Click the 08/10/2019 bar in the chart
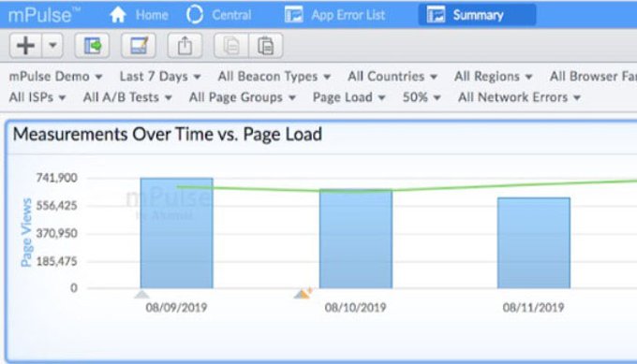 click(x=356, y=239)
